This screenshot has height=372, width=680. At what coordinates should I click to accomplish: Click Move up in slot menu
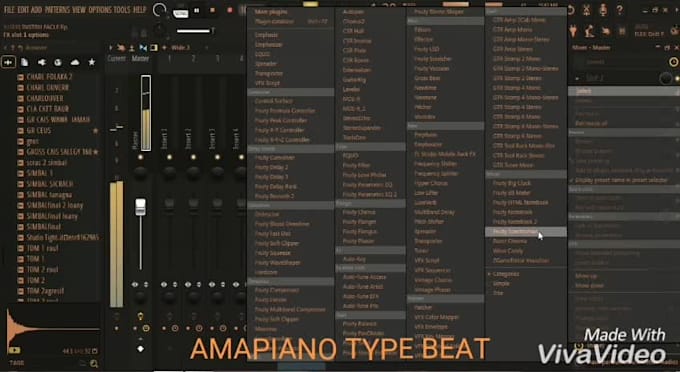586,276
